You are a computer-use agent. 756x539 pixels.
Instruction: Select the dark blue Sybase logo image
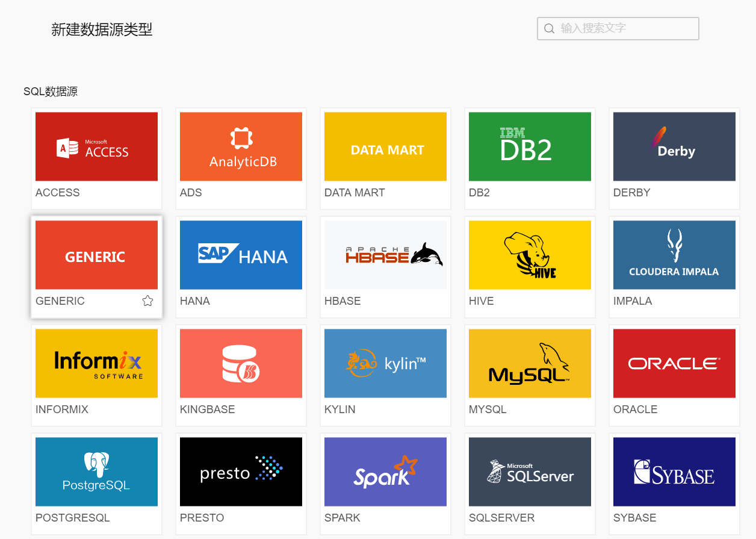(x=674, y=472)
